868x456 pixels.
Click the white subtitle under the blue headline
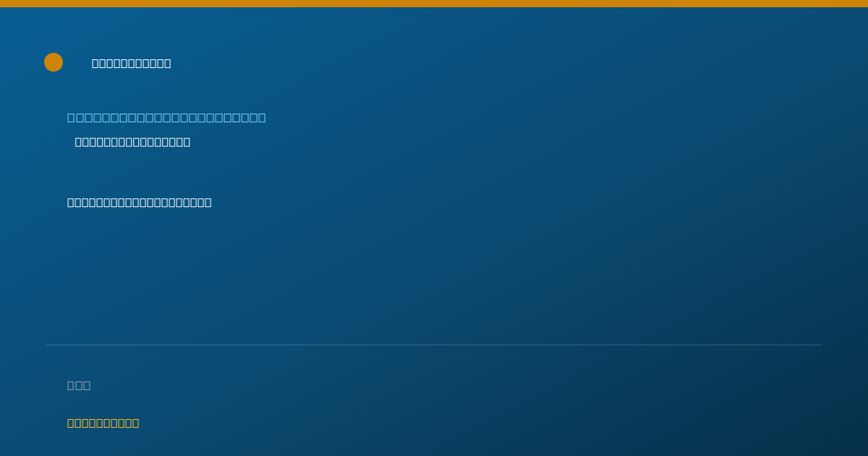(132, 142)
